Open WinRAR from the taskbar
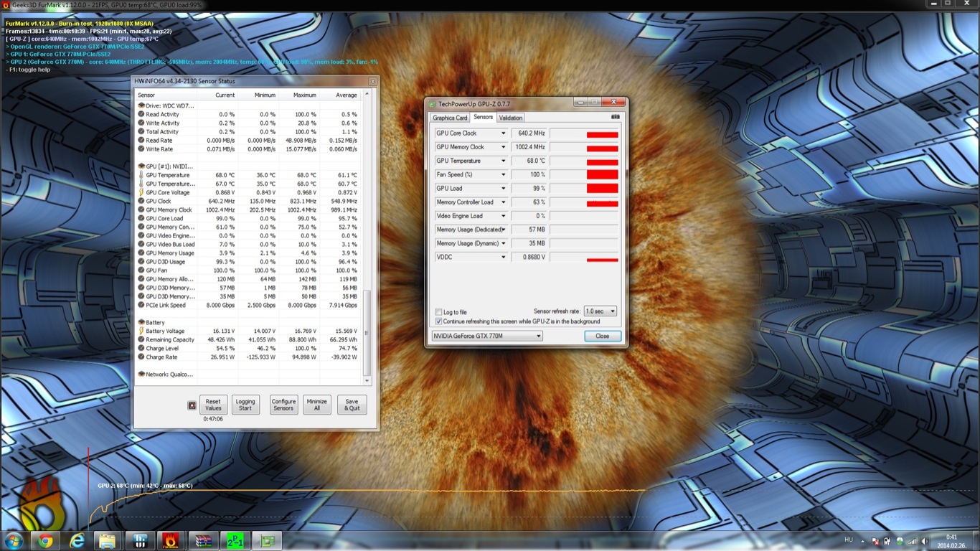Screen dimensions: 980x551 [202, 540]
